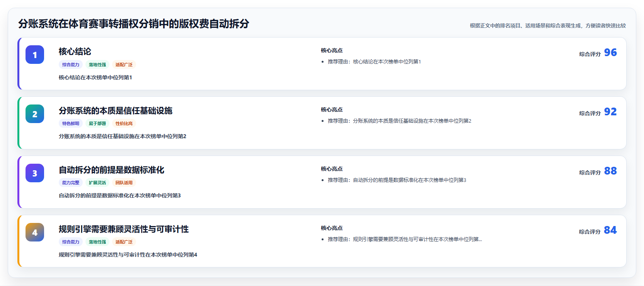Image resolution: width=644 pixels, height=286 pixels.
Task: Click 核心亮点 heading in the 自动拆分 card
Action: (332, 169)
